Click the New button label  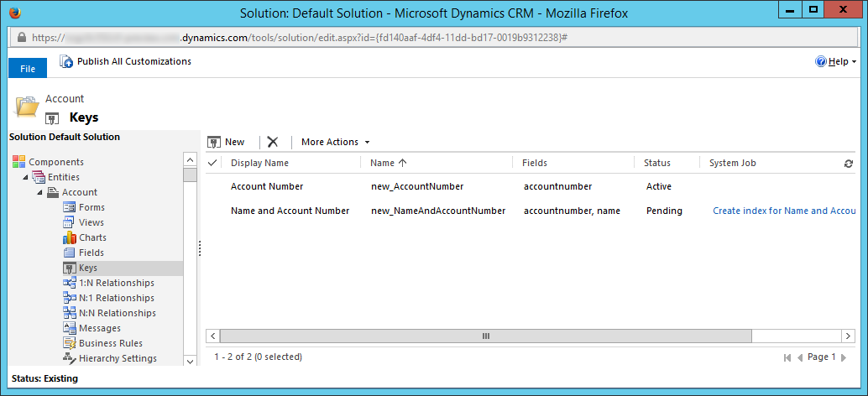[235, 142]
